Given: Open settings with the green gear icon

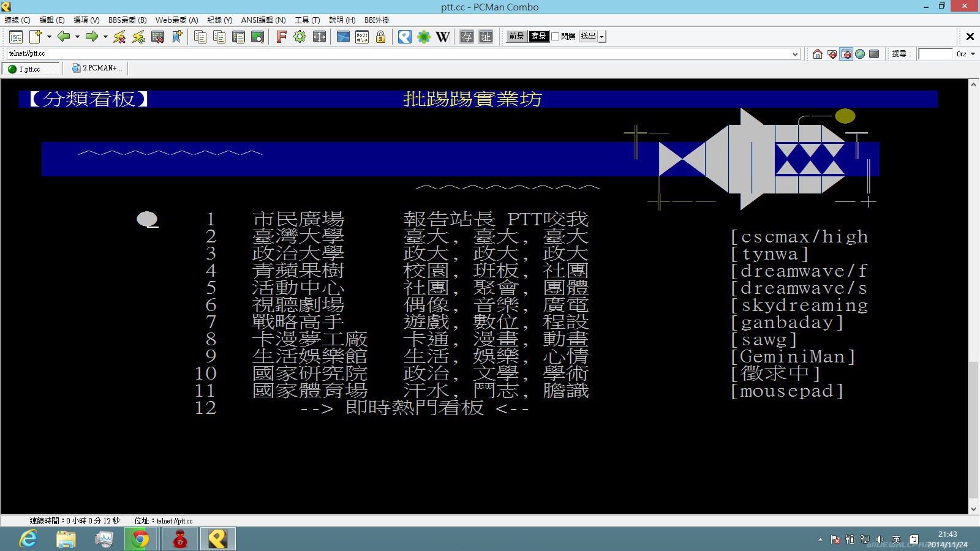Looking at the screenshot, I should (300, 37).
